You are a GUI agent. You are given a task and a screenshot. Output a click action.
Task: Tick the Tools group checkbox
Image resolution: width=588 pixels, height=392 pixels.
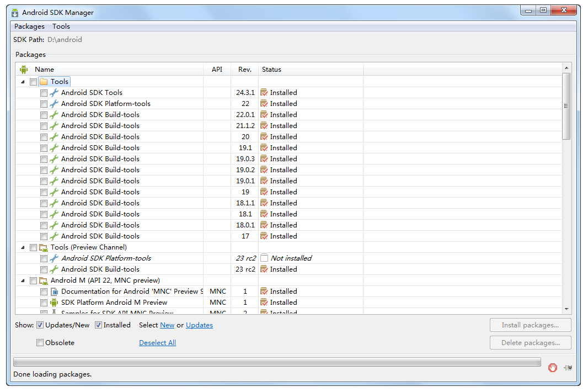pos(34,82)
